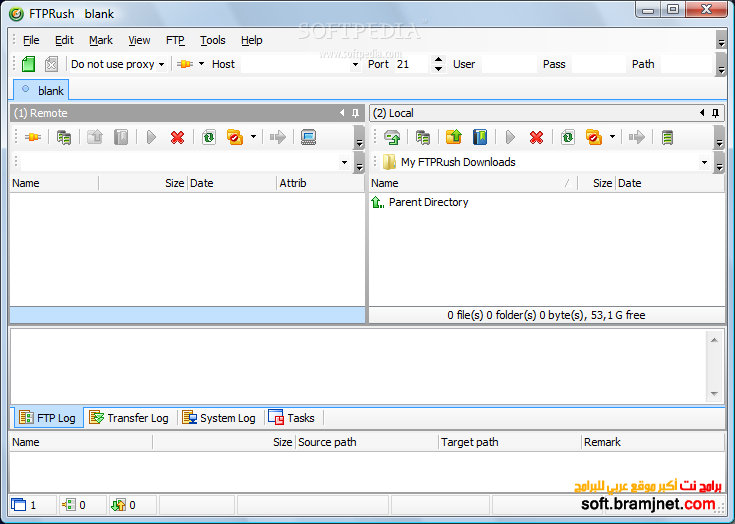This screenshot has width=735, height=524.
Task: Switch to Transfer Log tab
Action: (x=129, y=418)
